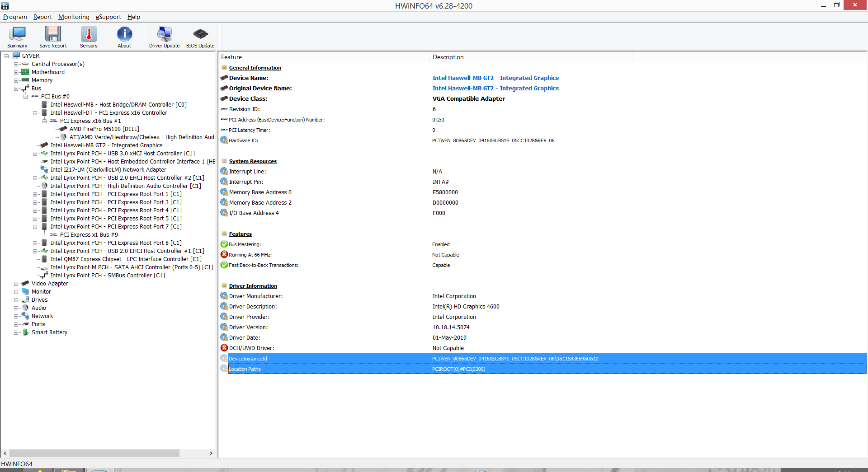Click the Audio speaker icon
Screen dimensions: 868x472
click(25, 308)
